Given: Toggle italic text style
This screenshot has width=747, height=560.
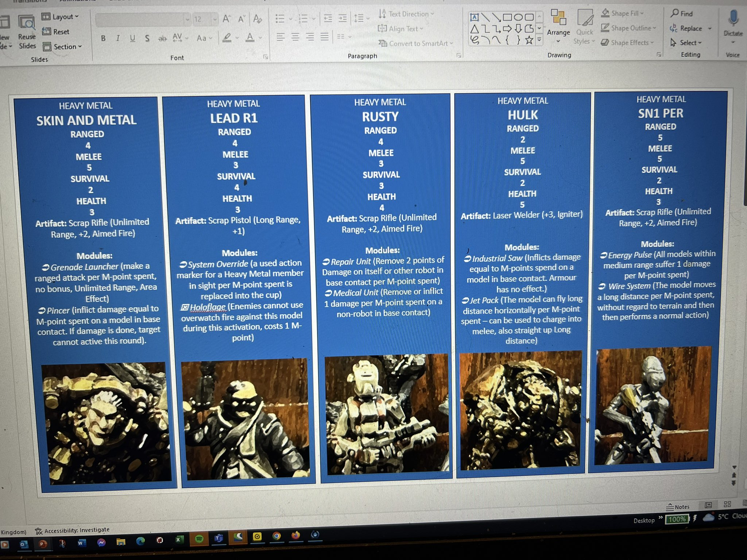Looking at the screenshot, I should pos(118,38).
